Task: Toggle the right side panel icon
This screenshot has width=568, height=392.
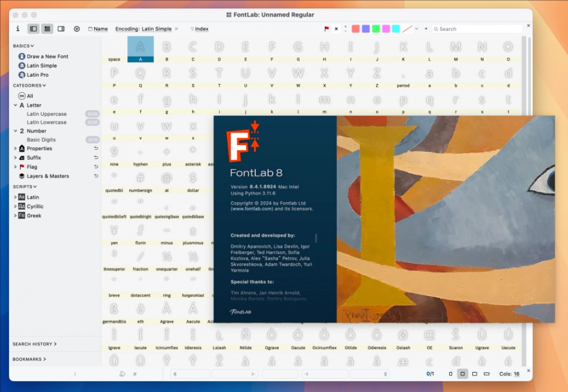Action: click(61, 28)
